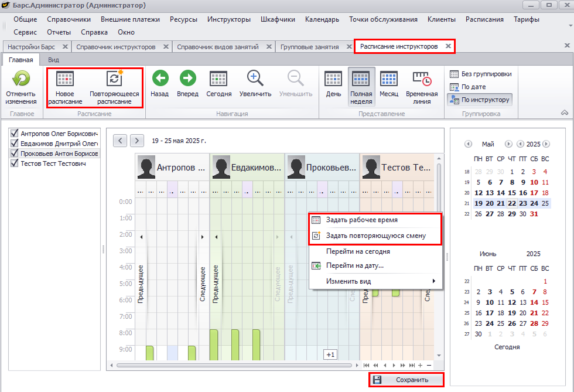This screenshot has height=392, width=574.
Task: Close the Справочник инструкторов tab
Action: (166, 46)
